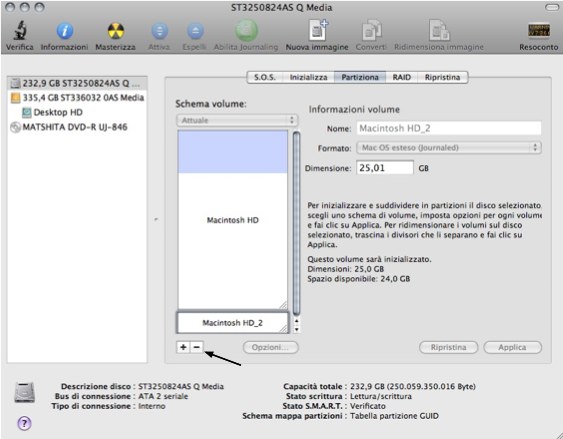
Task: Click the Converti toolbar icon
Action: point(371,31)
